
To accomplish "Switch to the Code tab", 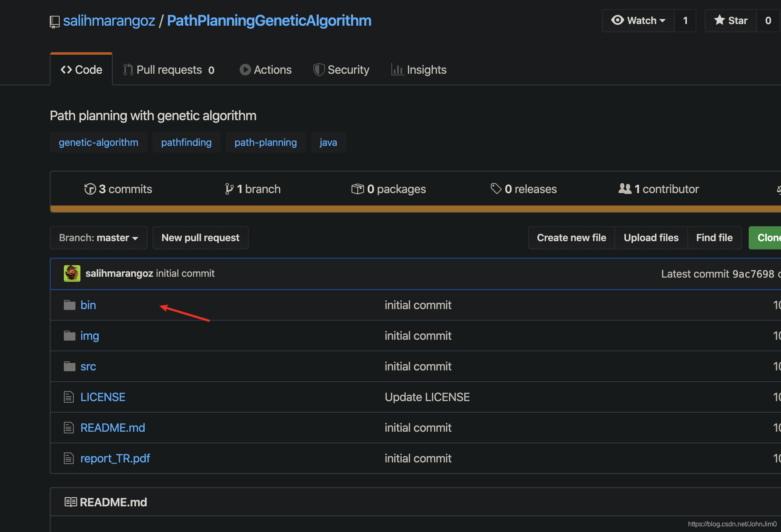I will (81, 70).
